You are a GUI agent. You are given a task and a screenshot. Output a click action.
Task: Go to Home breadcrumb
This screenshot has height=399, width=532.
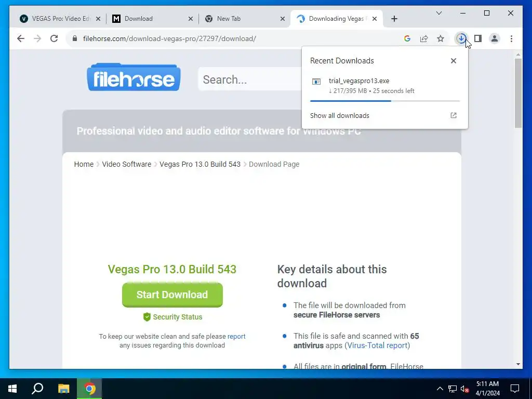[x=84, y=164]
